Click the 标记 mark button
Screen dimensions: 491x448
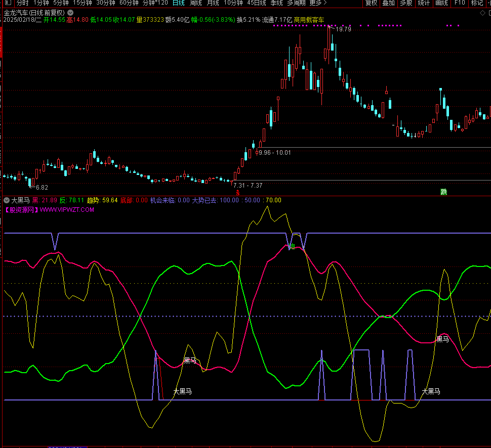click(x=477, y=3)
